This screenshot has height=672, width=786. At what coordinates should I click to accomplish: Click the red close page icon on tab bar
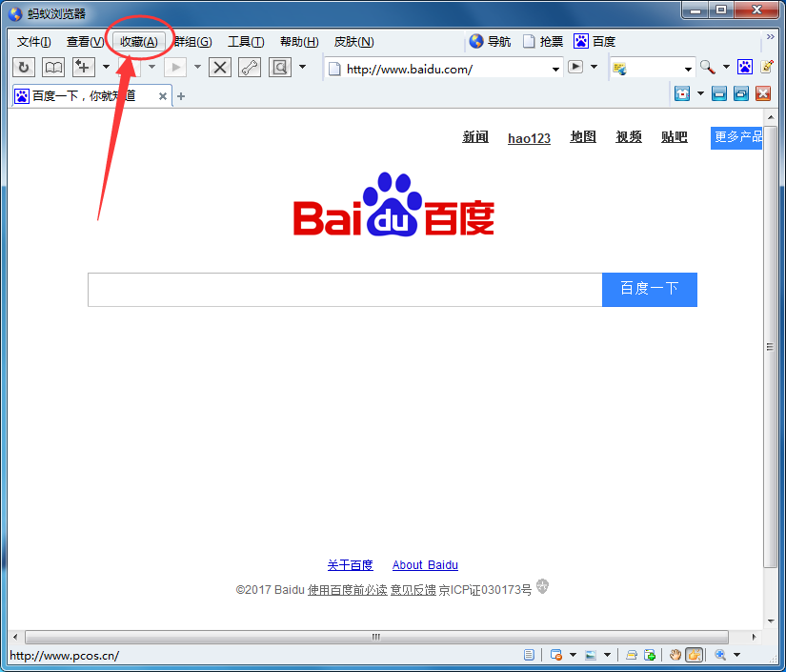[763, 93]
